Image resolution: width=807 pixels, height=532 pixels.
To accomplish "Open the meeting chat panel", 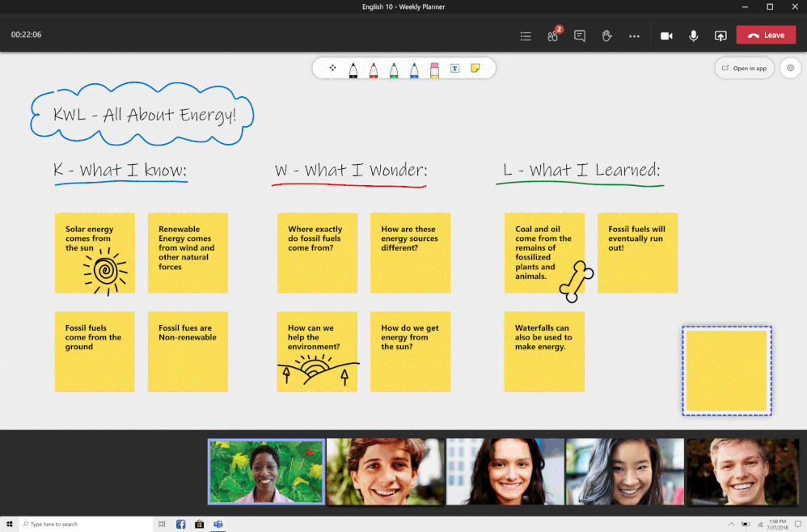I will coord(579,36).
